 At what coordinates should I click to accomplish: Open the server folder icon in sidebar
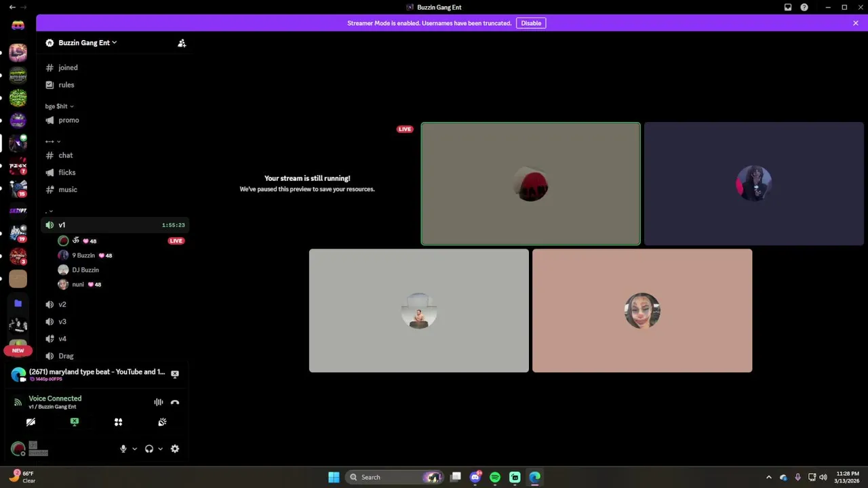tap(18, 304)
